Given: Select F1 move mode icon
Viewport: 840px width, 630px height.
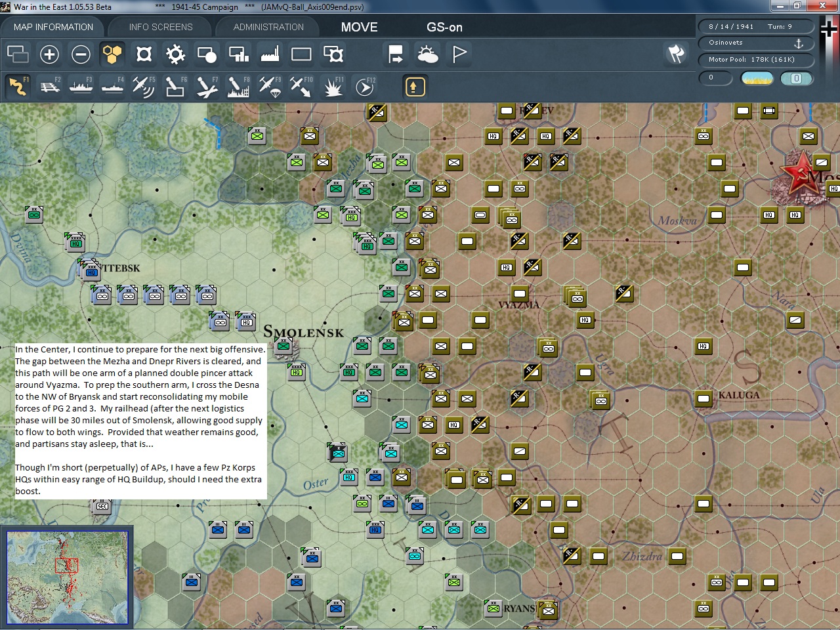Looking at the screenshot, I should 18,87.
